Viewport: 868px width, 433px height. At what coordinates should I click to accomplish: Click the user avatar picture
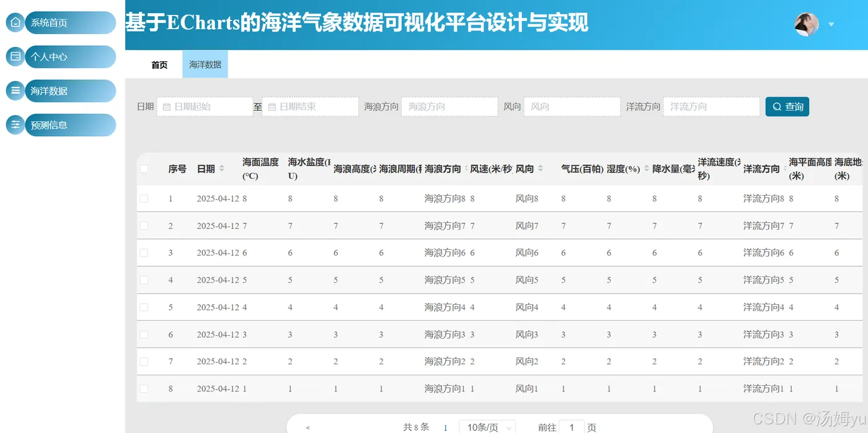(807, 24)
